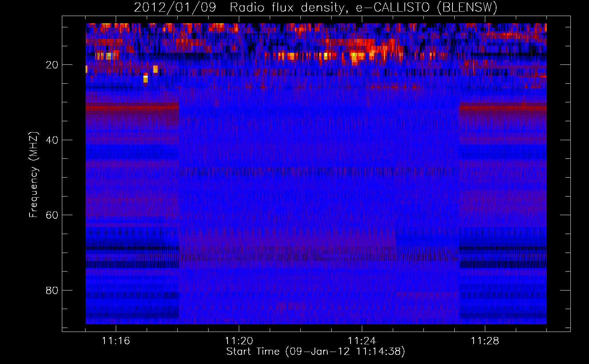
Task: Click the time tick label "11:28"
Action: pos(485,341)
